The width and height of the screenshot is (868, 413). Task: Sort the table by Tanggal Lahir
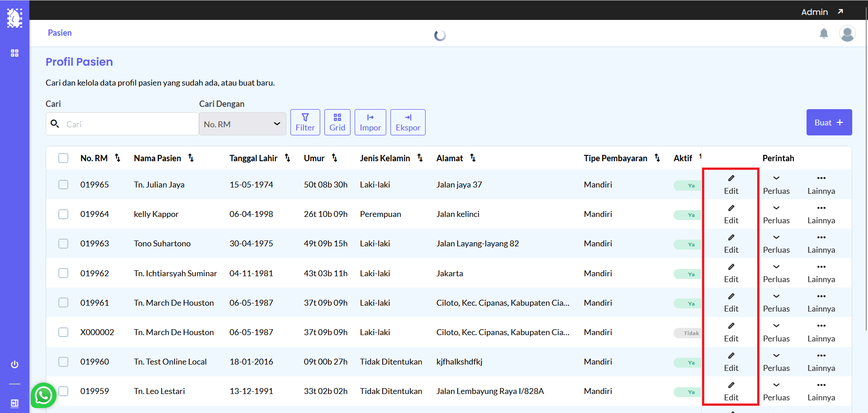coord(287,158)
